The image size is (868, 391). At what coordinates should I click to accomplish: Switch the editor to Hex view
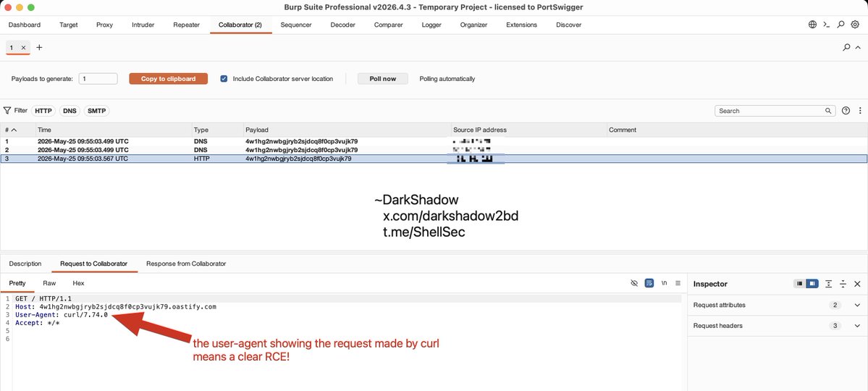79,283
